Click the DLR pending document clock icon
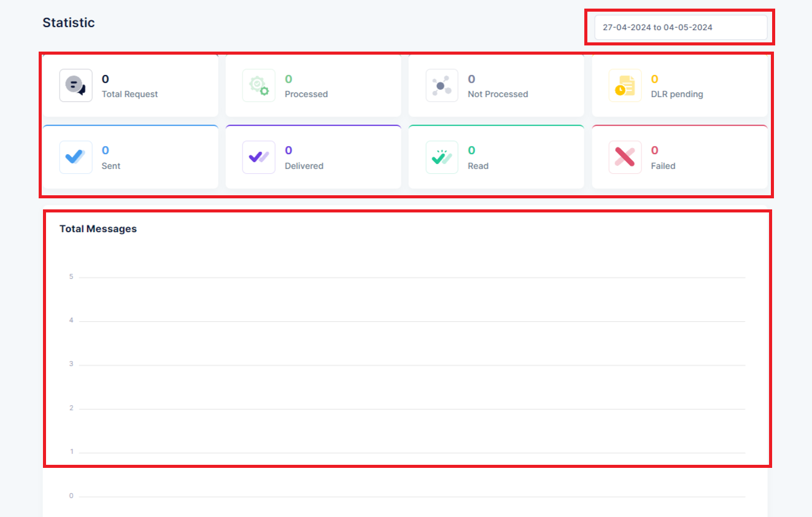Viewport: 812px width, 517px height. coord(625,85)
